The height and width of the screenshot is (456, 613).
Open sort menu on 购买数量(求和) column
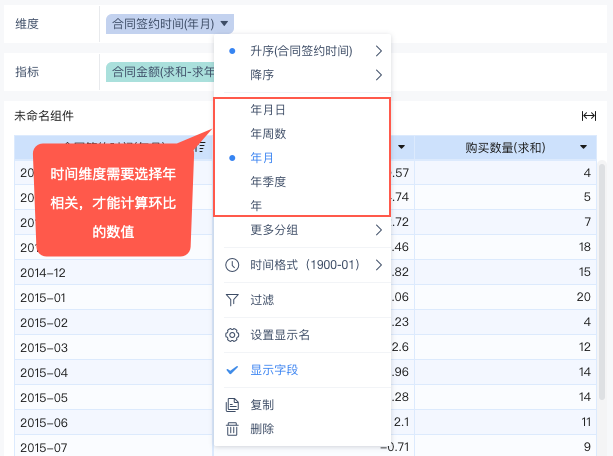tap(583, 147)
